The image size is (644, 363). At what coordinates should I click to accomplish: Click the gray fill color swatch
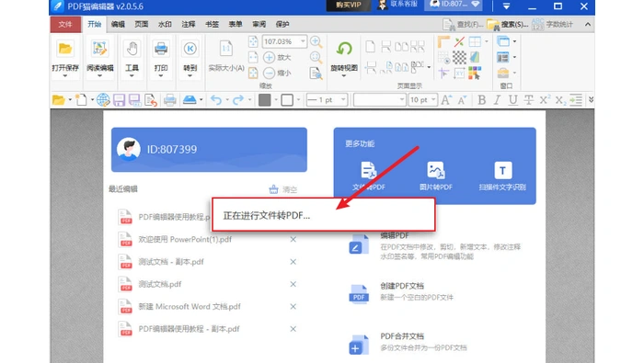(265, 99)
